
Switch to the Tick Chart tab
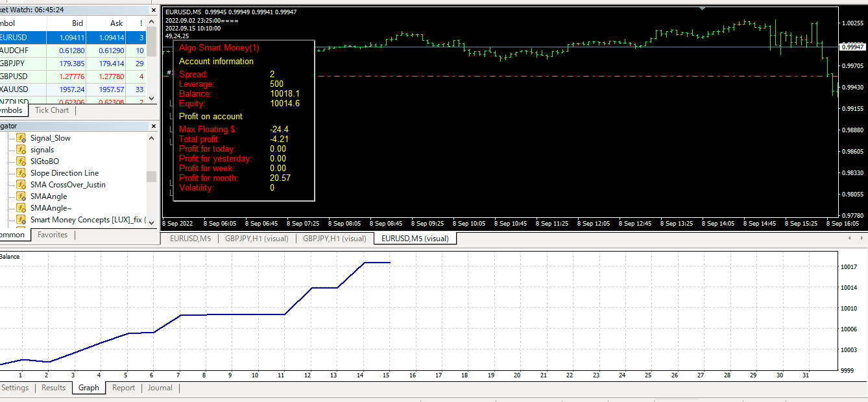51,110
